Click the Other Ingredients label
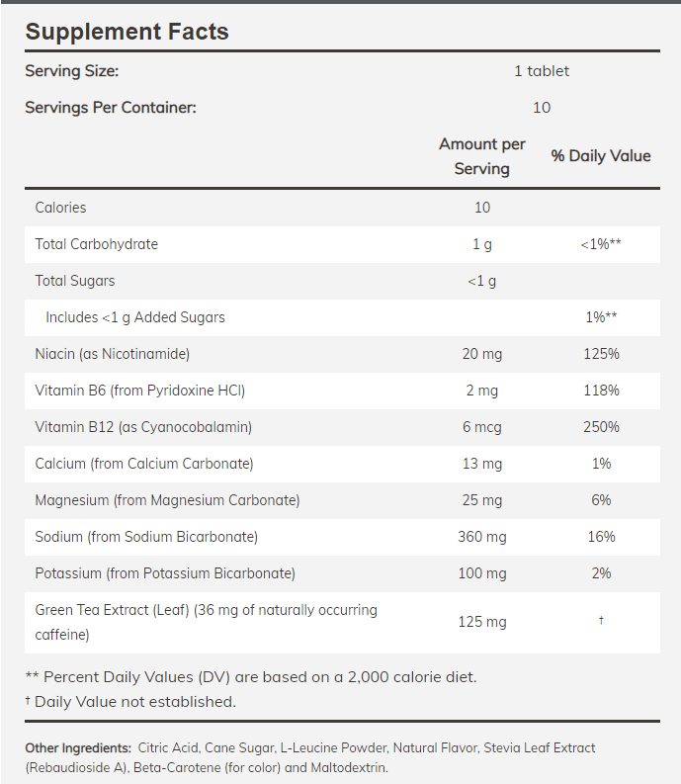This screenshot has width=681, height=784. (78, 748)
